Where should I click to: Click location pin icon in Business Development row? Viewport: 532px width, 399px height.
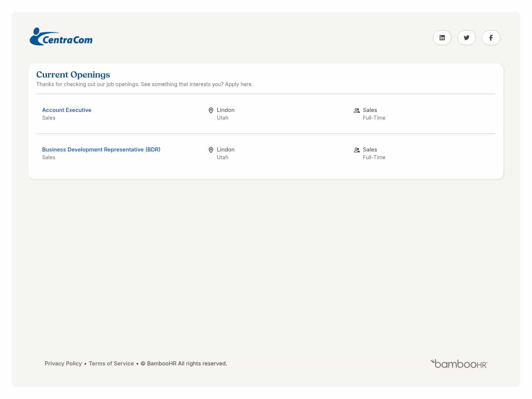tap(211, 150)
